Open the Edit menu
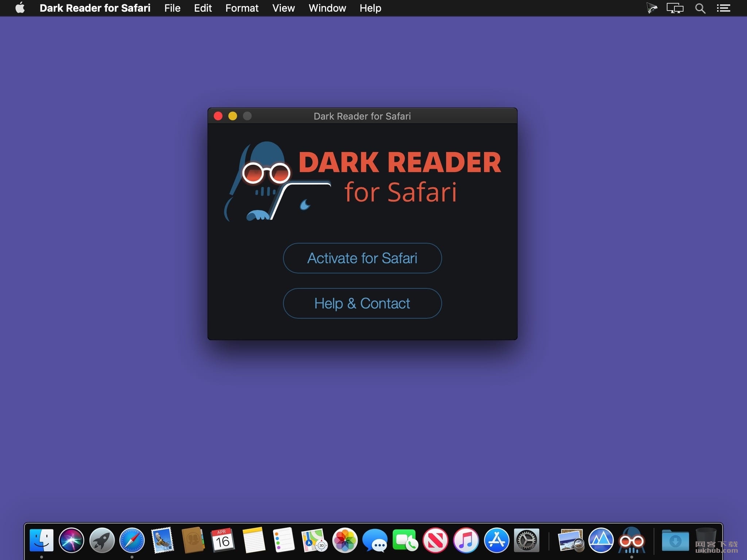Screen dimensions: 747x560 pyautogui.click(x=203, y=8)
